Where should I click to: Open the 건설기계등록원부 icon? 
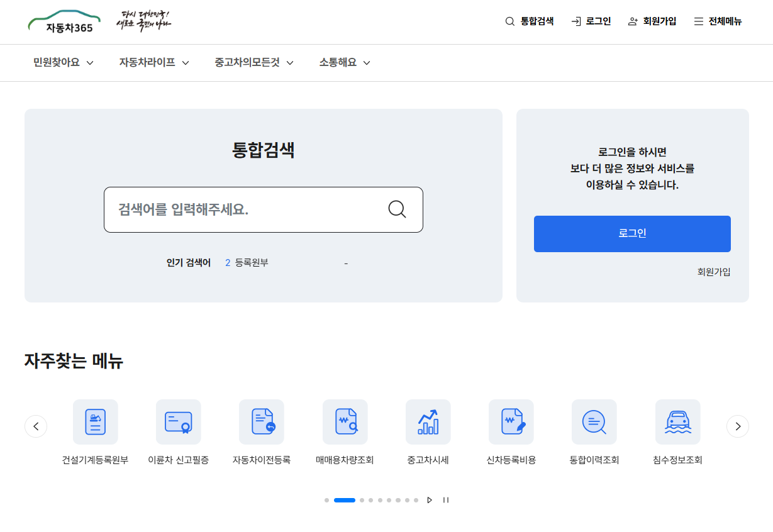tap(96, 422)
